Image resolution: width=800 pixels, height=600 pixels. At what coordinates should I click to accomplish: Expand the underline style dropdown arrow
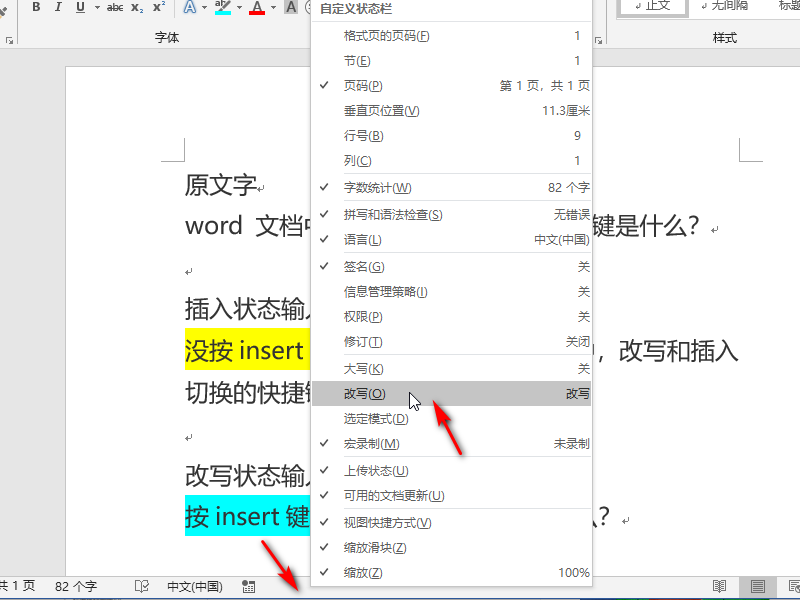[x=97, y=7]
